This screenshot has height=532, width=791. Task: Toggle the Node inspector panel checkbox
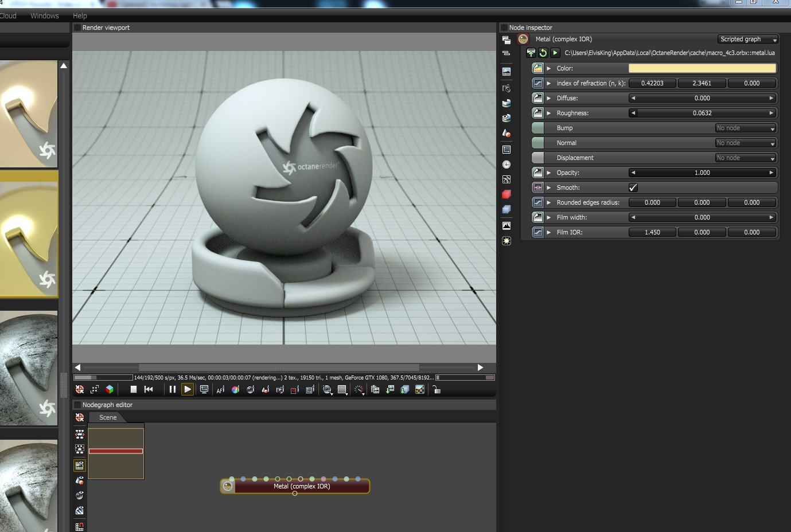click(504, 28)
